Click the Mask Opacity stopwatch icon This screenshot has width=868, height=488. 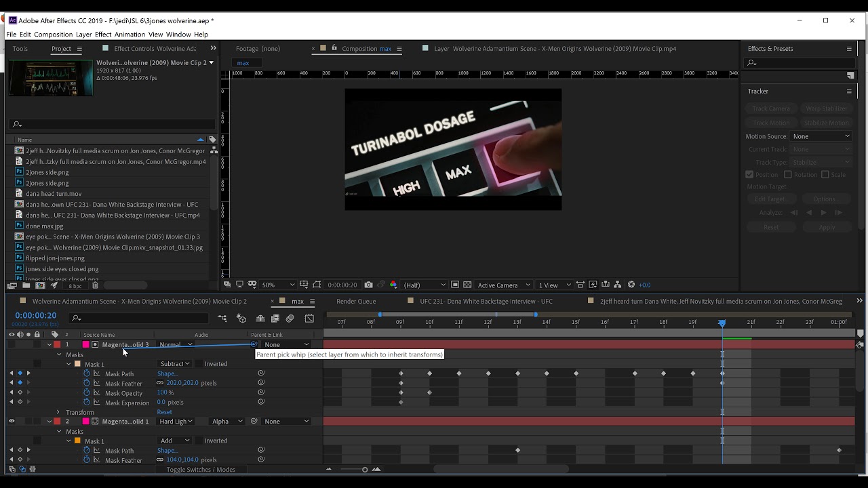[87, 392]
